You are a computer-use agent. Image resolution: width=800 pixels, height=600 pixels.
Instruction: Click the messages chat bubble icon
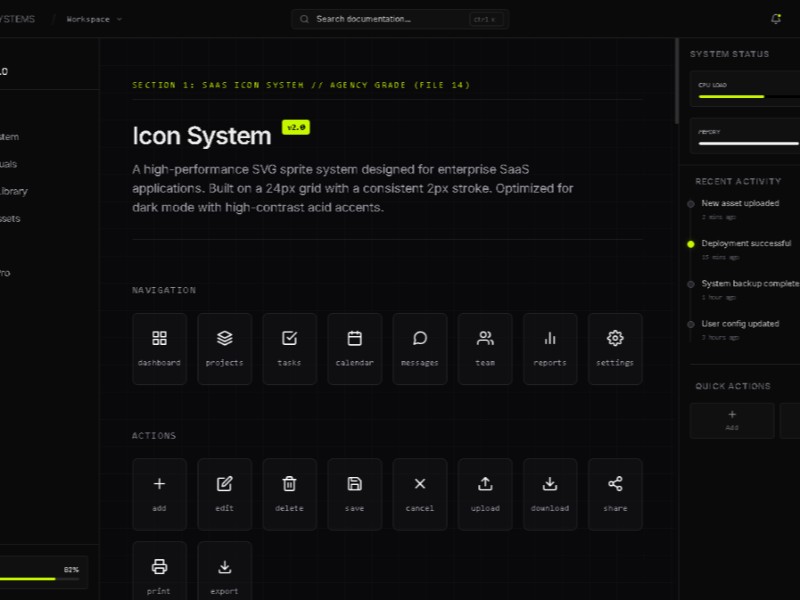420,348
